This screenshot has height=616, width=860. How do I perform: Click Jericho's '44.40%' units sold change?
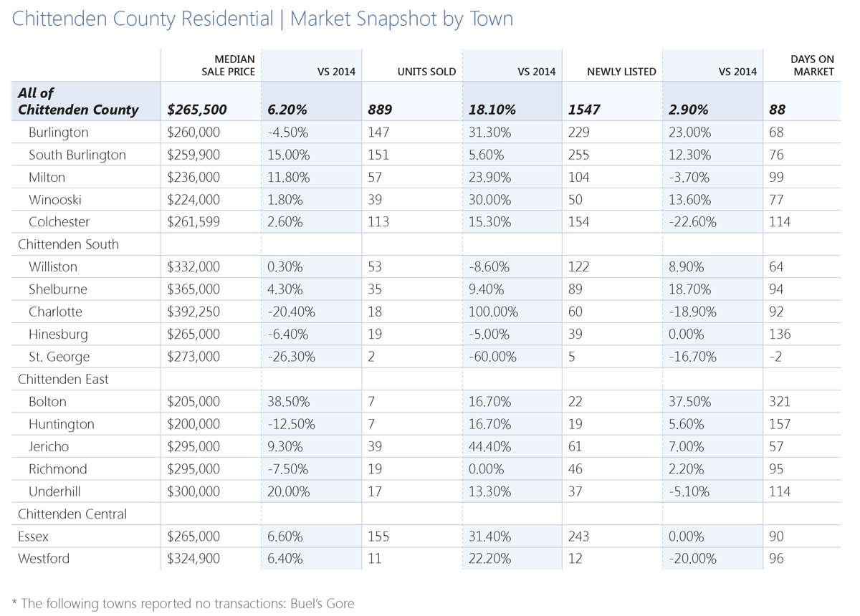click(x=489, y=446)
